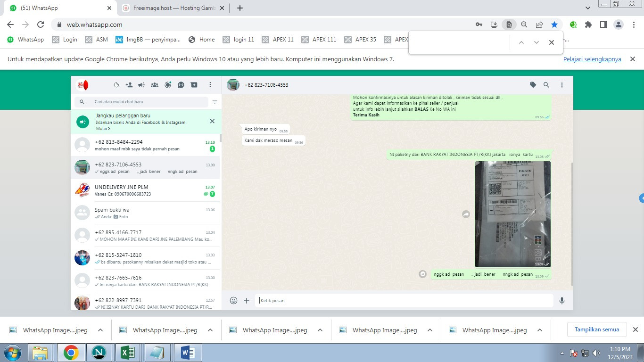Search within the conversation using magnifier icon
Screen dimensions: 644x362
tap(546, 85)
